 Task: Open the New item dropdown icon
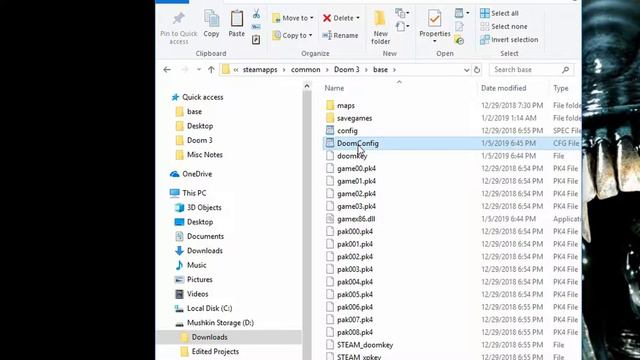pyautogui.click(x=402, y=13)
